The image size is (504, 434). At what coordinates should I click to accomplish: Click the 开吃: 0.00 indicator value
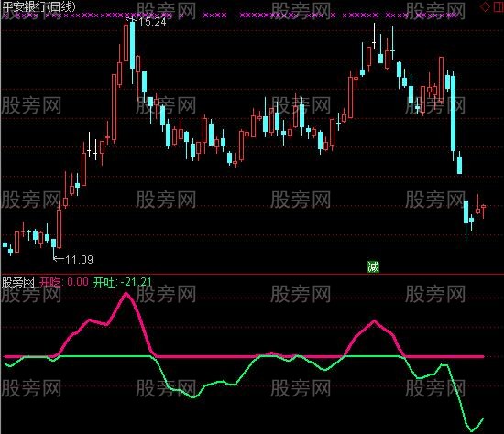[64, 282]
